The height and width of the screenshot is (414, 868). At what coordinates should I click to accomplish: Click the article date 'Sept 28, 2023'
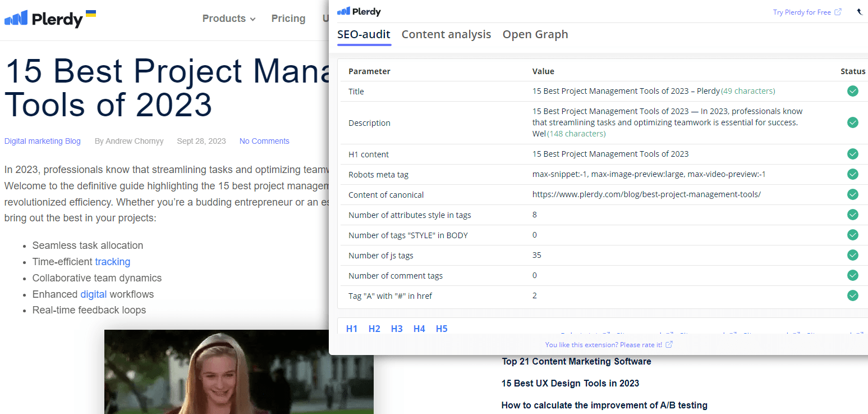(201, 141)
